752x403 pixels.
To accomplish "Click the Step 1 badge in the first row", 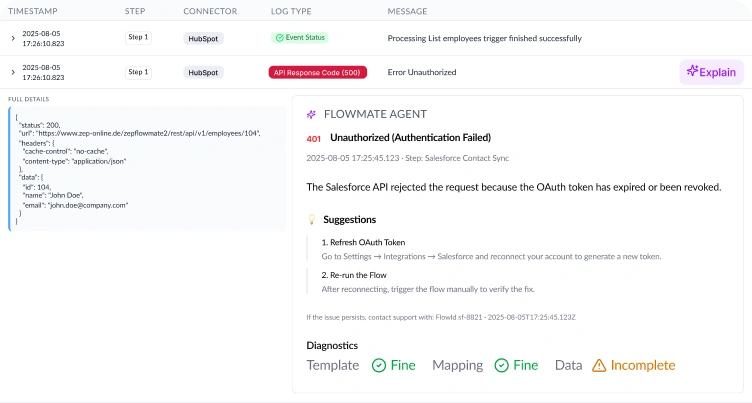I will [x=138, y=38].
